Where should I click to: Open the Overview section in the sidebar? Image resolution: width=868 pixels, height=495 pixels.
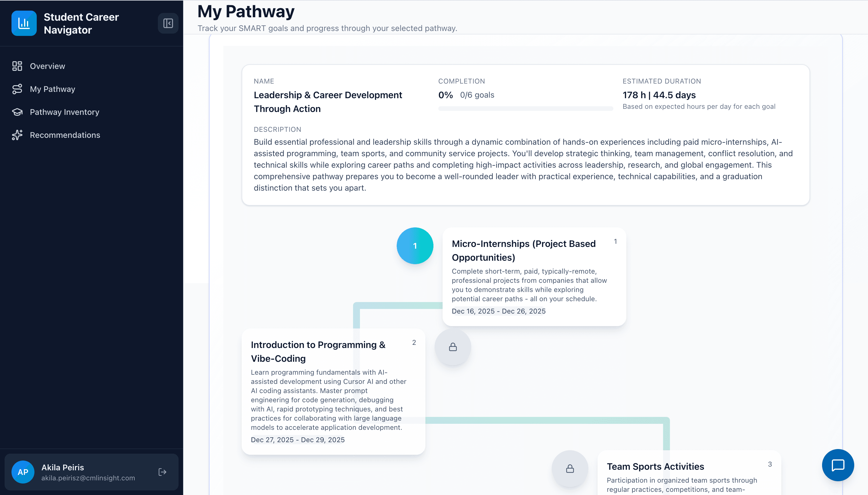coord(47,66)
